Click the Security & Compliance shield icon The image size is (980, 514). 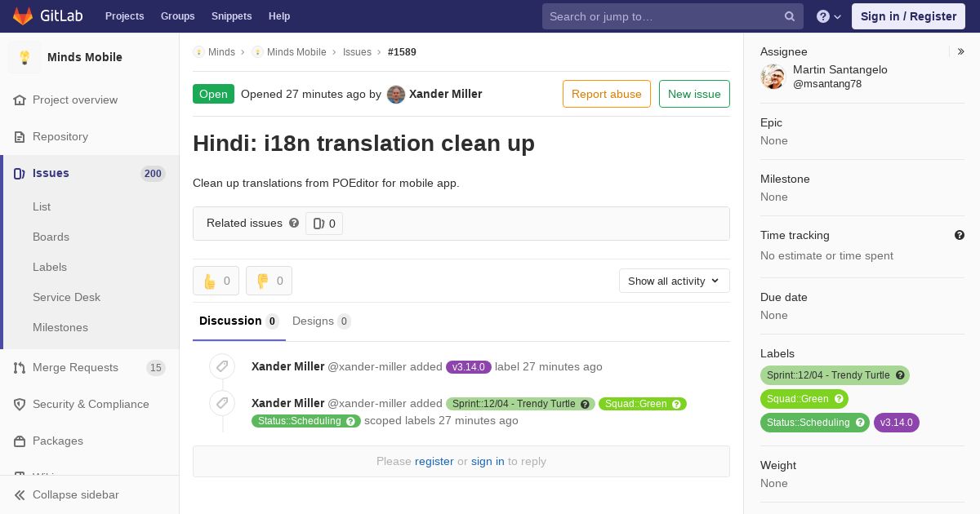tap(20, 404)
